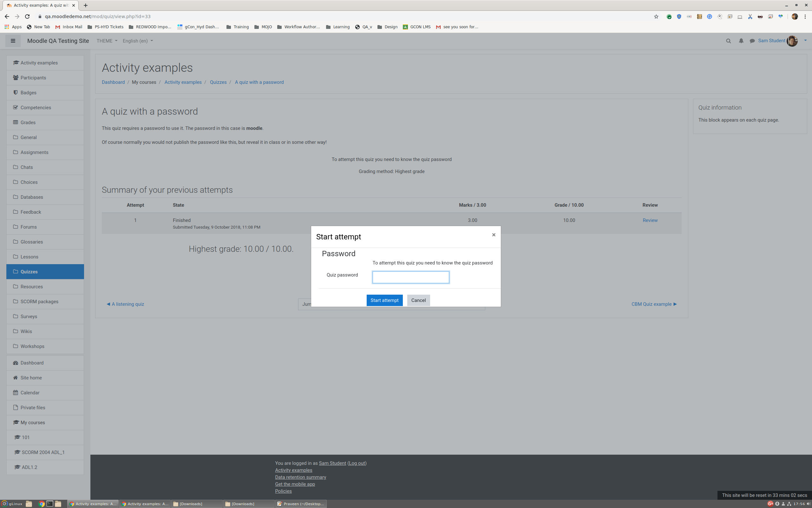Open the notifications bell icon
This screenshot has width=812, height=508.
click(741, 41)
